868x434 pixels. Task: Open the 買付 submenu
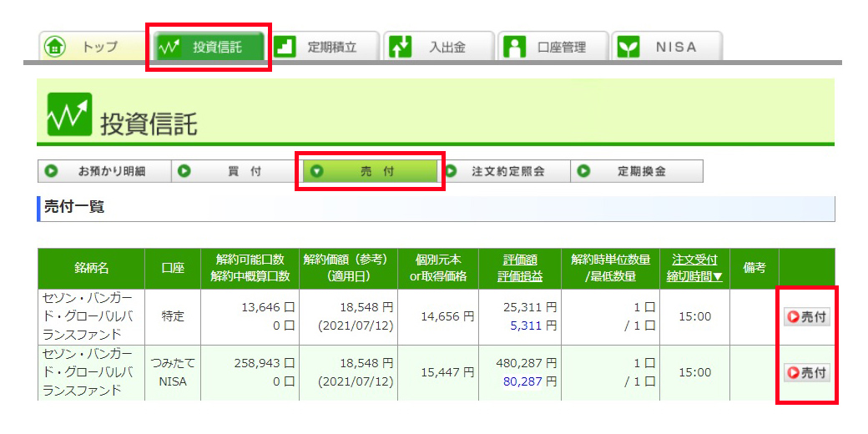coord(238,172)
